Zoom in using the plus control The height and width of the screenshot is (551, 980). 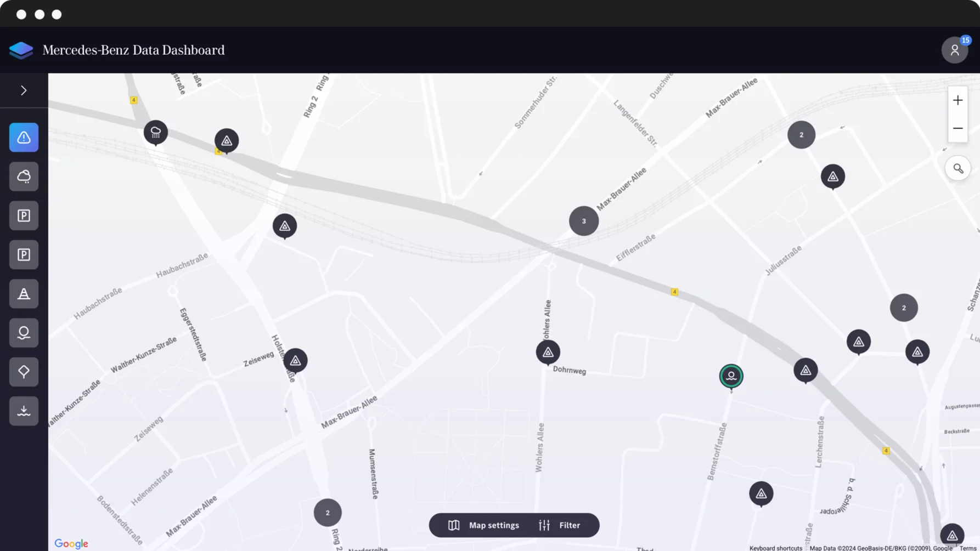[x=958, y=100]
